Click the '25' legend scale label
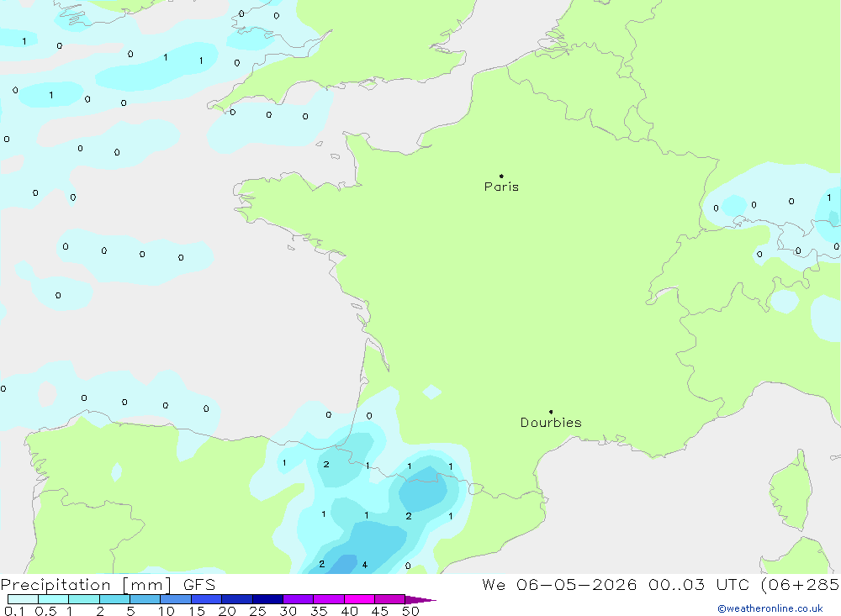Viewport: 841px width, 616px height. point(257,611)
